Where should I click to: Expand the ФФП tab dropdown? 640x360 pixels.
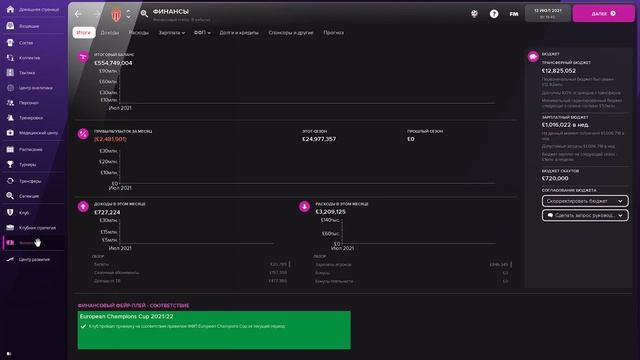pyautogui.click(x=202, y=33)
